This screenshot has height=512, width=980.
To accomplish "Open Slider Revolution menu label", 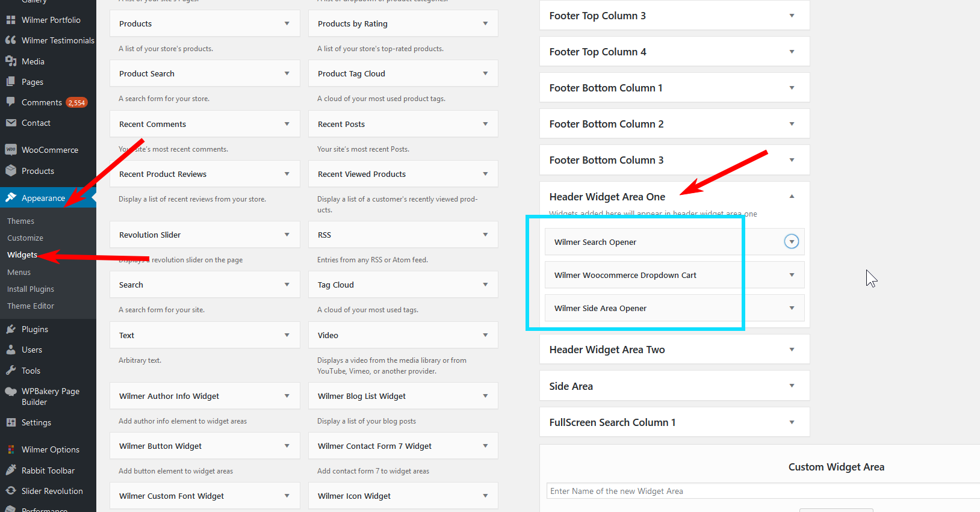I will [x=52, y=491].
